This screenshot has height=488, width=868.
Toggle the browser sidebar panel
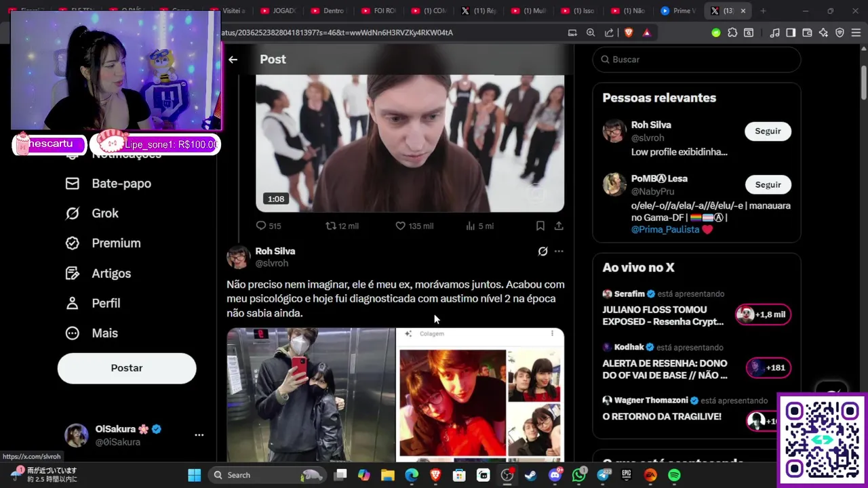coord(791,33)
